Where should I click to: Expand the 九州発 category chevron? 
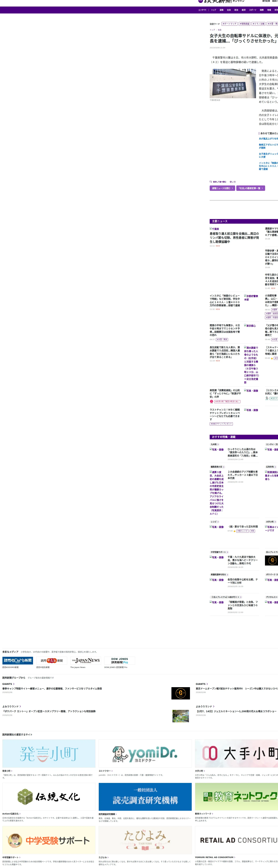pos(218,444)
